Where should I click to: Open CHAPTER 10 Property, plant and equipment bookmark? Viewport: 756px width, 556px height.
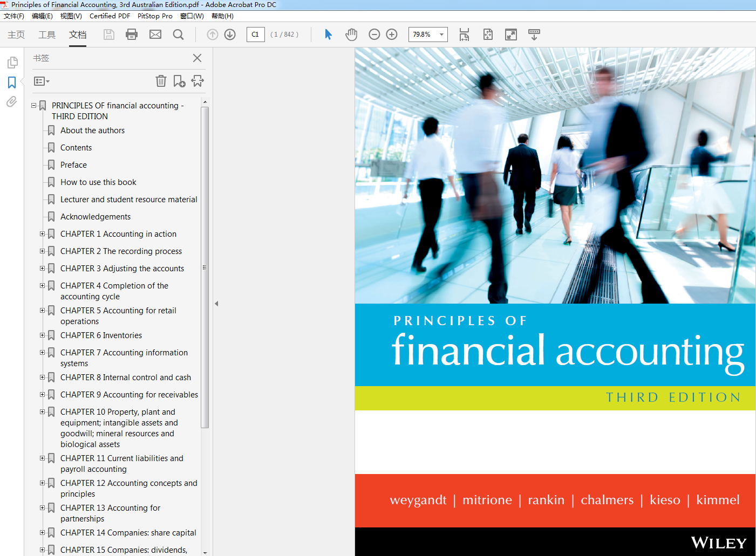pyautogui.click(x=119, y=428)
